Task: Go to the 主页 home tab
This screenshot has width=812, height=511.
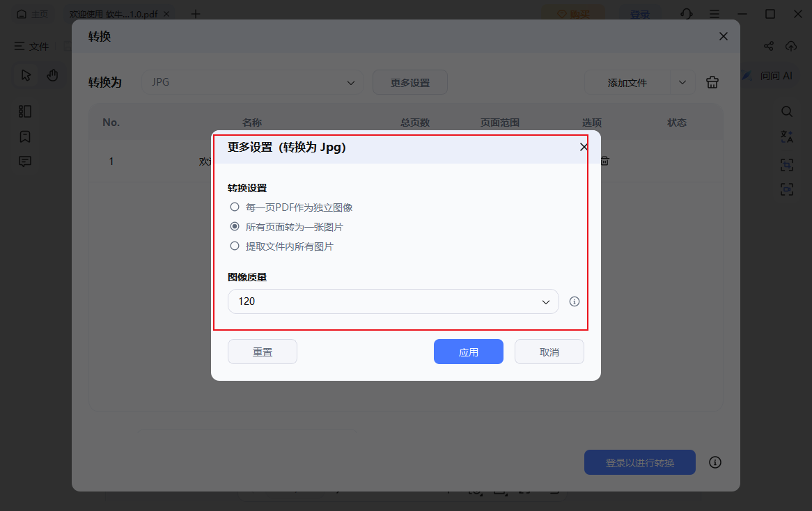Action: pos(32,14)
